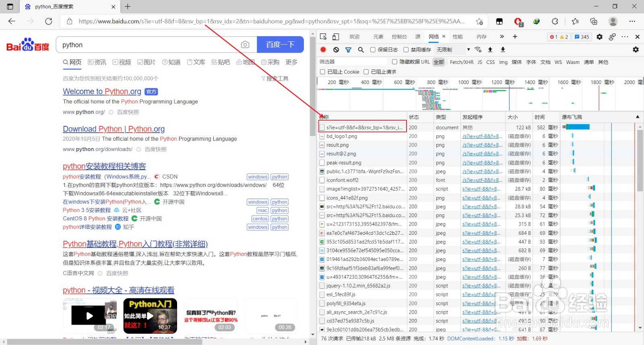Click in the 筛选器 filter input field
The image size is (644, 345).
coord(353,62)
